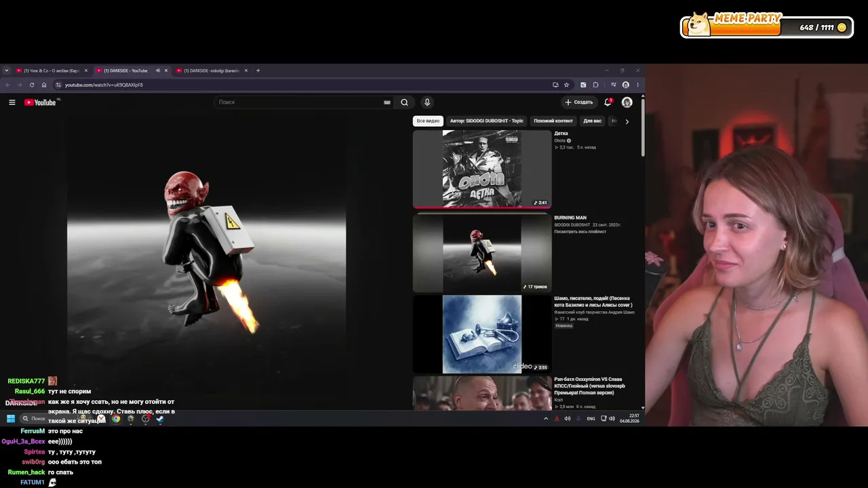Open the "Шамо, писателю, подай!" video title
Image resolution: width=868 pixels, height=488 pixels.
pyautogui.click(x=592, y=302)
